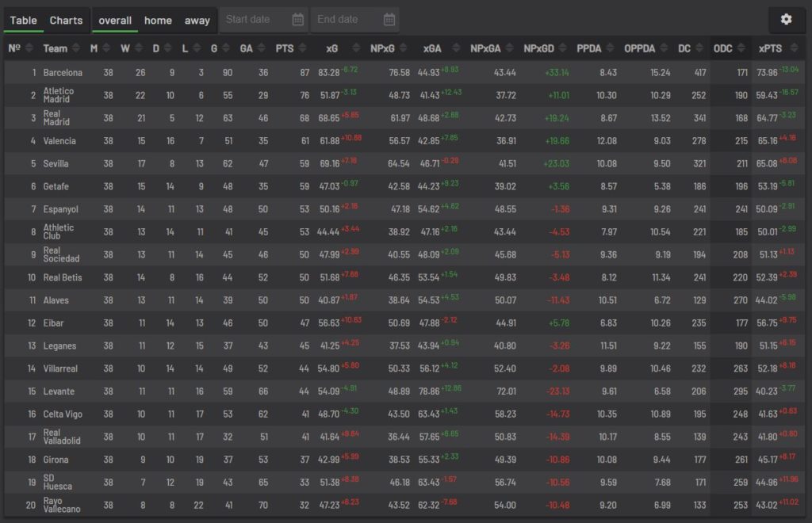The width and height of the screenshot is (812, 523).
Task: Open the End date calendar picker icon
Action: coord(388,19)
